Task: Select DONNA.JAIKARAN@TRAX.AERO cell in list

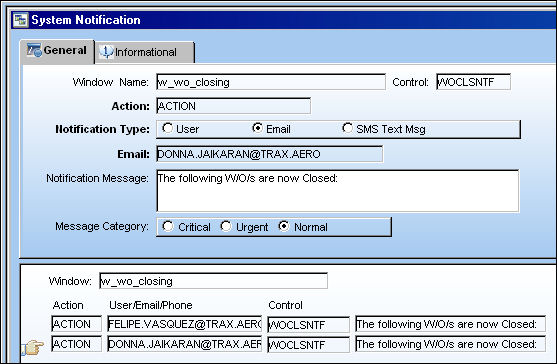Action: pyautogui.click(x=184, y=344)
